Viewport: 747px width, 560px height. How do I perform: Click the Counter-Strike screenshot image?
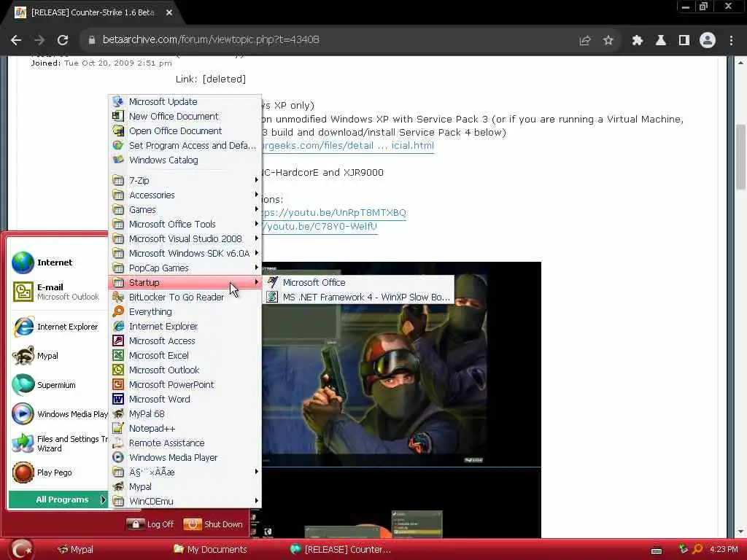pos(402,365)
